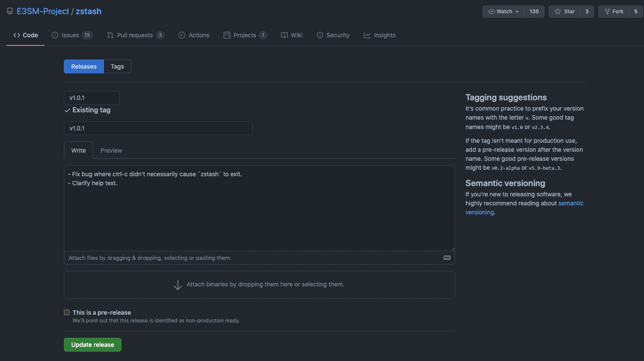Click the Issues circle icon
The width and height of the screenshot is (644, 361).
tap(55, 35)
